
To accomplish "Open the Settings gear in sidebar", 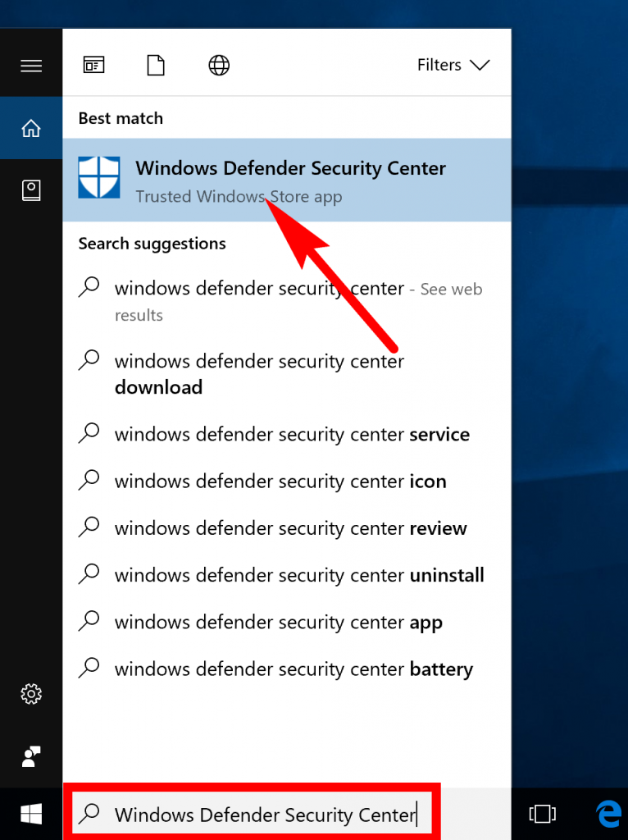I will [x=31, y=694].
